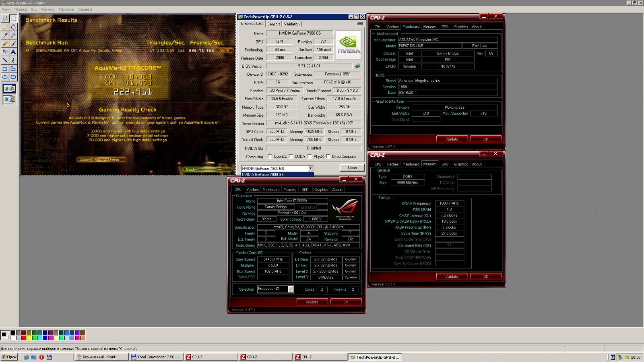Click the blue floppy disk quick launch icon

[49, 357]
